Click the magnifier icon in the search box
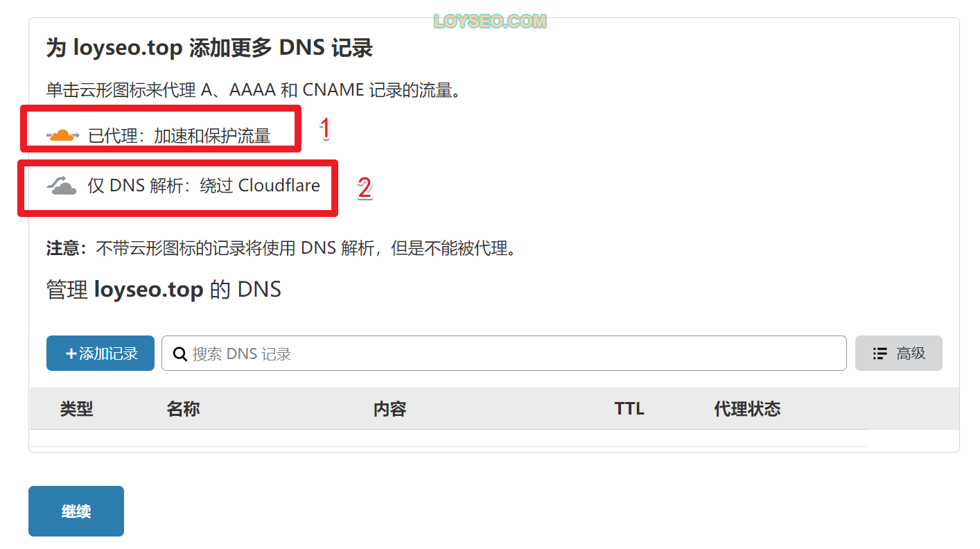This screenshot has width=980, height=549. (180, 354)
